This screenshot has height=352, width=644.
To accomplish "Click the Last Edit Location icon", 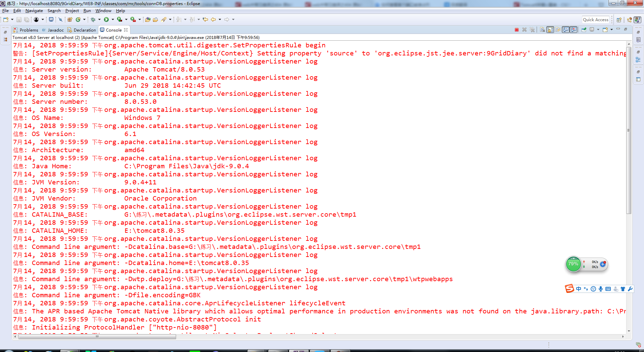I will pos(205,19).
